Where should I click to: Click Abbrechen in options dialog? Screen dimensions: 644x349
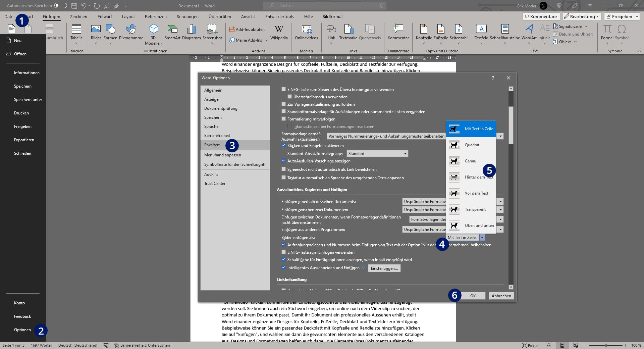[x=501, y=296]
